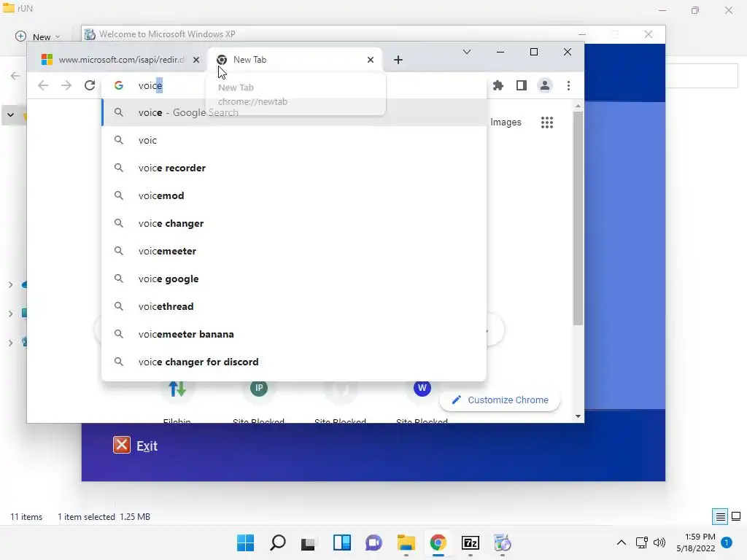
Task: Switch to Chrome on the taskbar
Action: 438,542
